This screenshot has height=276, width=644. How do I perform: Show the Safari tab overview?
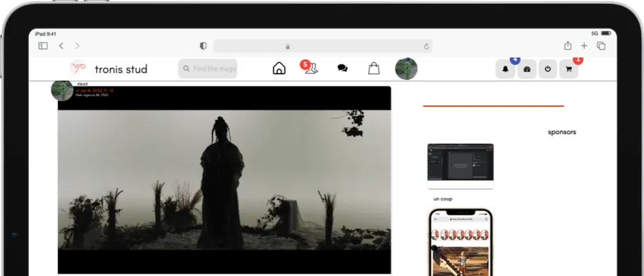[601, 46]
